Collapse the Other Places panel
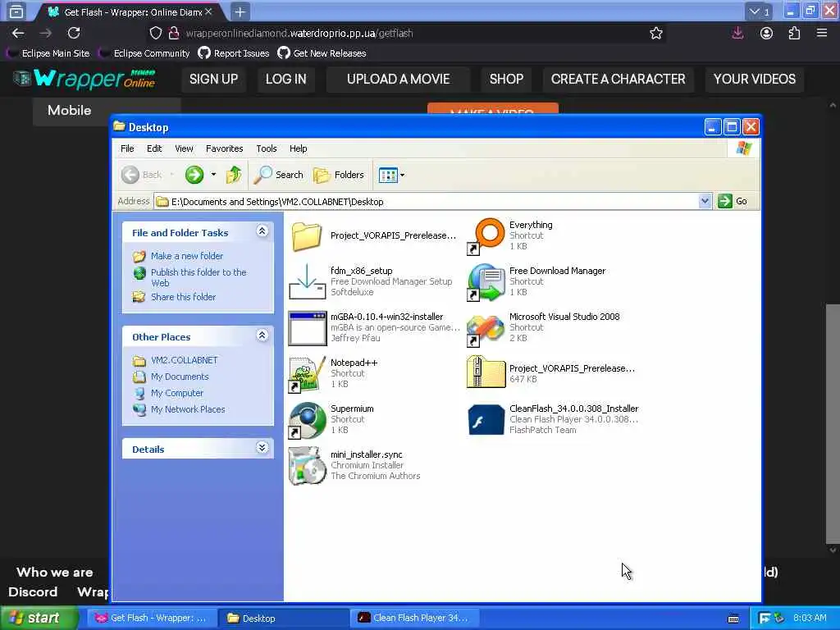Viewport: 840px width, 630px height. [x=262, y=336]
